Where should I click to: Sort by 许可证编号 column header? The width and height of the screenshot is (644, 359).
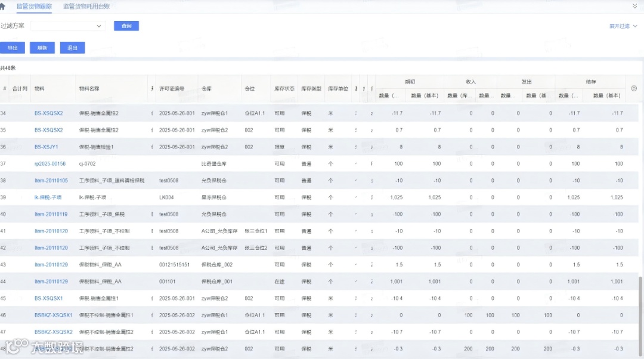click(172, 88)
